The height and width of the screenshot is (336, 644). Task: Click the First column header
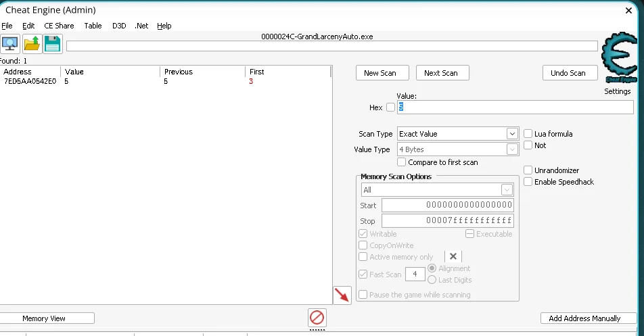(287, 72)
